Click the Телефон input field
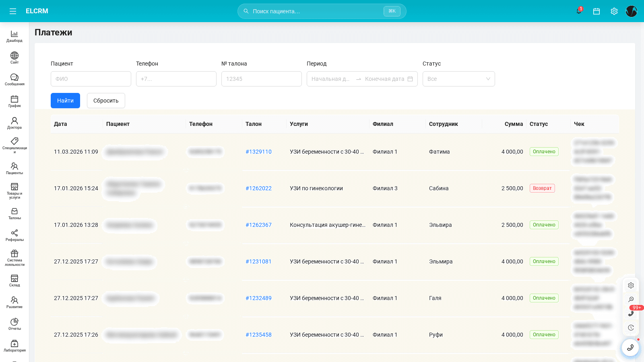Image resolution: width=644 pixels, height=362 pixels. (176, 79)
